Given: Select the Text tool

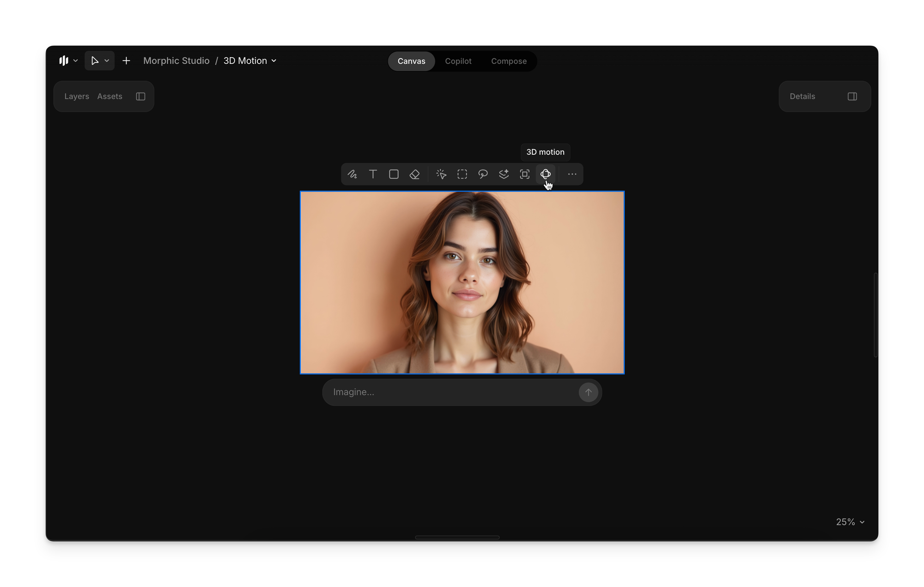Looking at the screenshot, I should (373, 174).
